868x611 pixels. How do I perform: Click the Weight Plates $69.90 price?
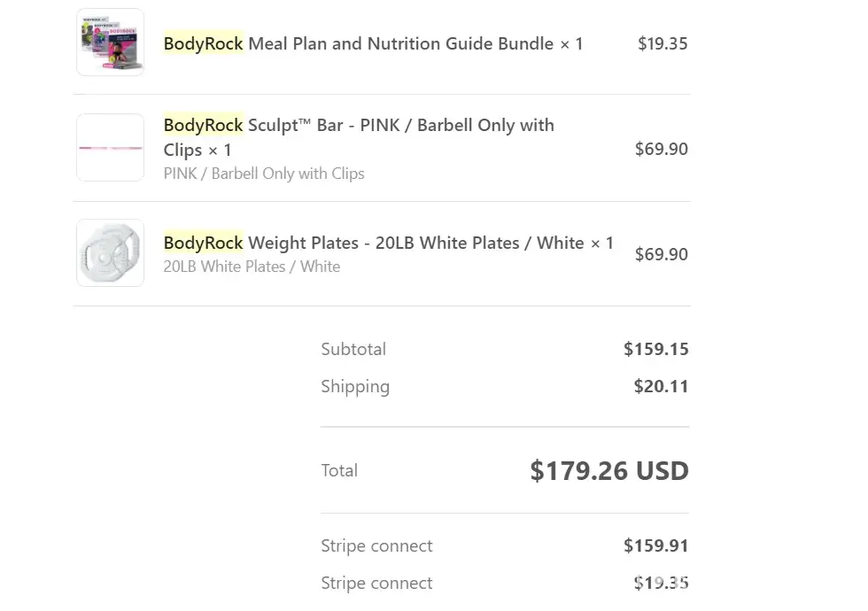tap(661, 254)
